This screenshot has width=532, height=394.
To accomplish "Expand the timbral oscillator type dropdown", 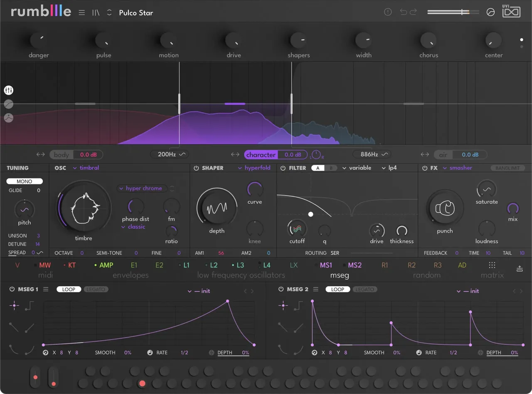I will pyautogui.click(x=86, y=168).
